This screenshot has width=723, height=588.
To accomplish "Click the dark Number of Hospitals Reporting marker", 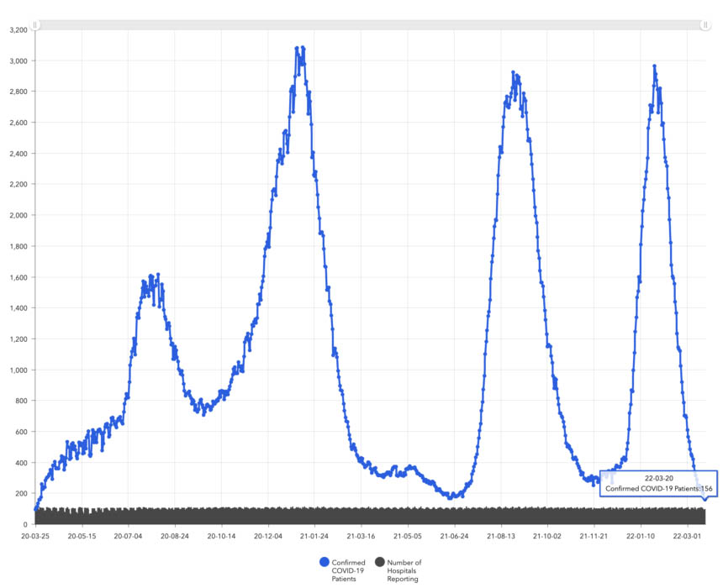I will [x=380, y=562].
